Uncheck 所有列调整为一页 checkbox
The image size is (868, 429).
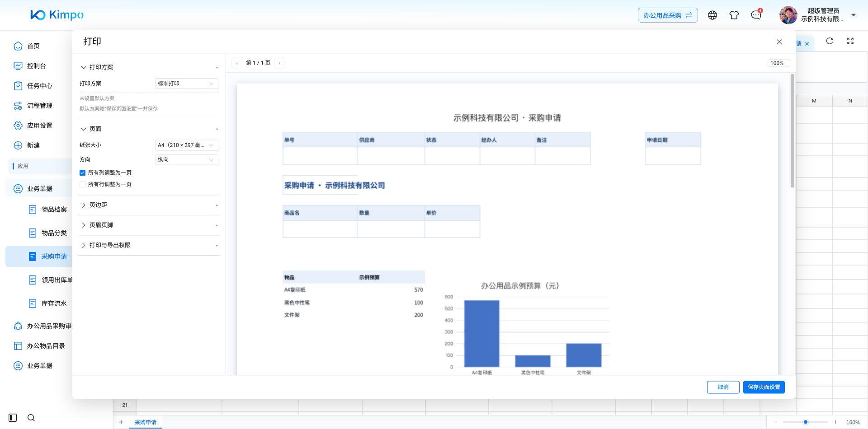[x=82, y=173]
